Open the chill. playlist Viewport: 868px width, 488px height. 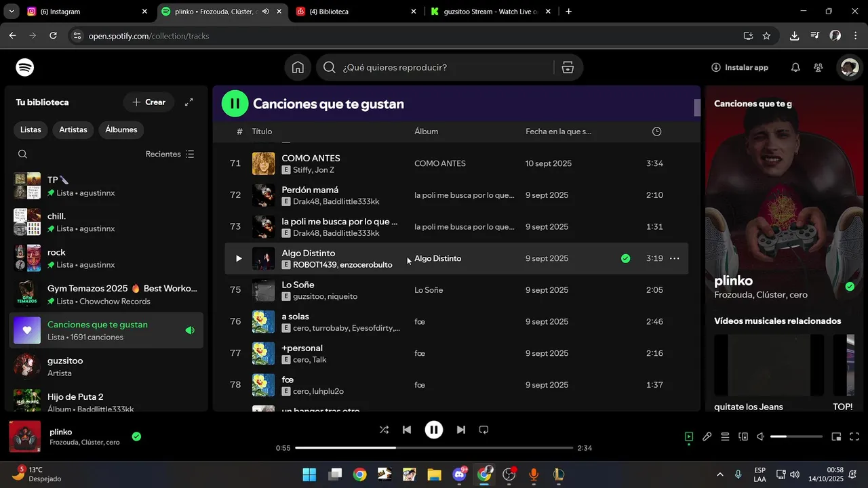[106, 222]
